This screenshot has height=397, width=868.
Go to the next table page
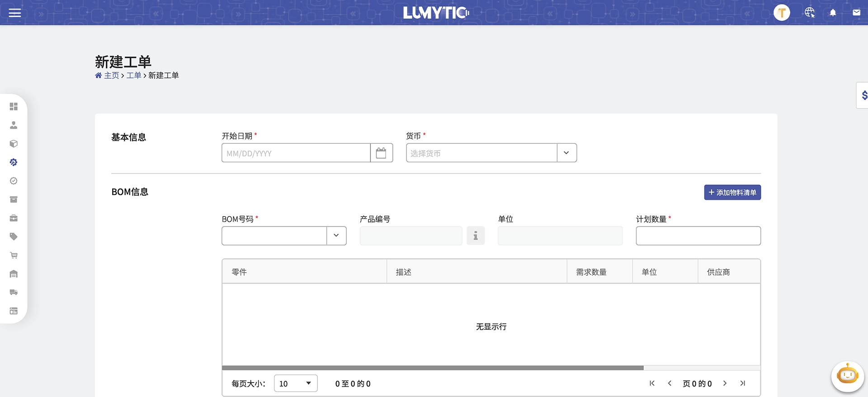tap(725, 383)
